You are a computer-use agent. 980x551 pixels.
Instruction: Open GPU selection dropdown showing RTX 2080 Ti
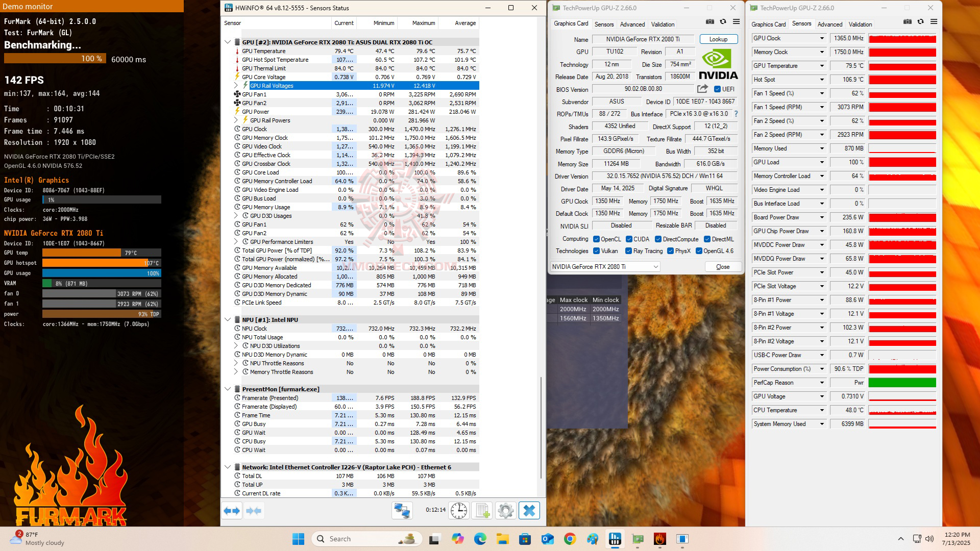coord(655,267)
